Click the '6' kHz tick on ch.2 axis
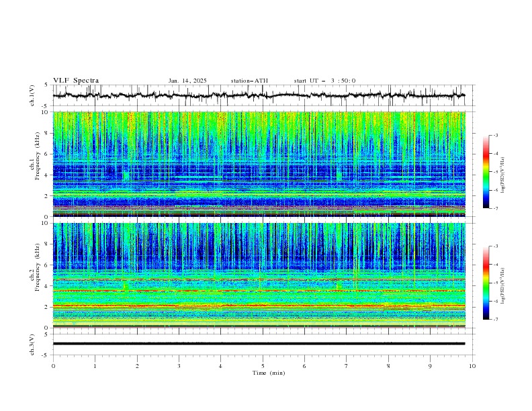 47,265
